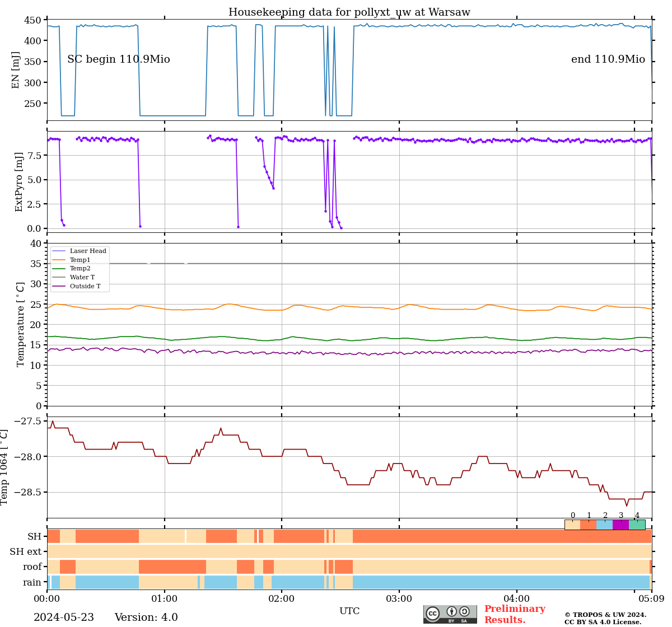Click the '25' tick on the Temperature axis
The width and height of the screenshot is (672, 627).
click(x=35, y=305)
